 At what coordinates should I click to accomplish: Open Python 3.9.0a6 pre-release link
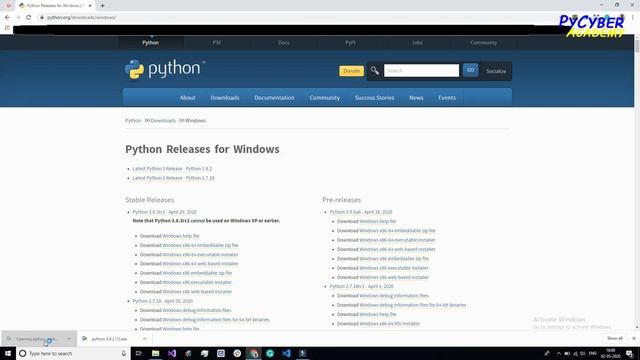pyautogui.click(x=361, y=212)
